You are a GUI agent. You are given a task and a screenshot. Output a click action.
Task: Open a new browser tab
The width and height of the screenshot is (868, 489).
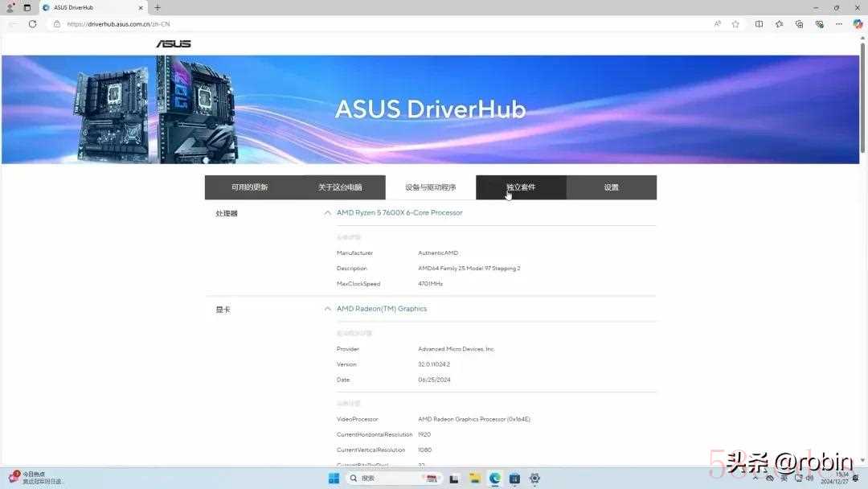coord(158,8)
